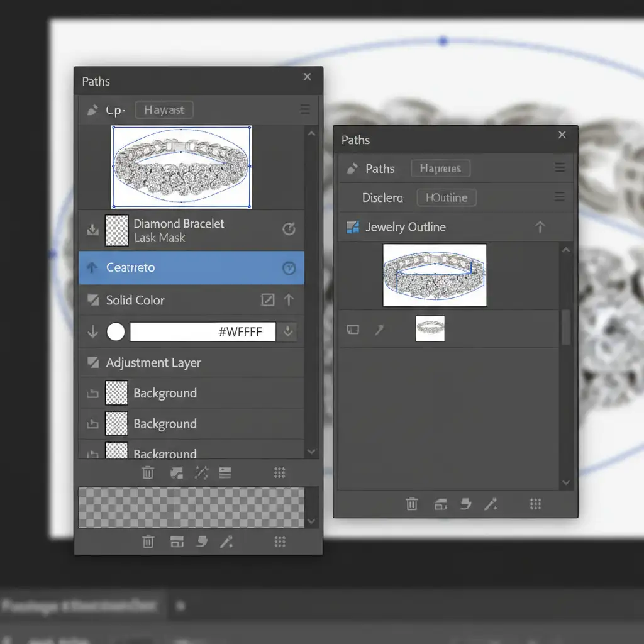This screenshot has width=644, height=644.
Task: Click the grid dots icon in right panel footer
Action: click(x=535, y=504)
